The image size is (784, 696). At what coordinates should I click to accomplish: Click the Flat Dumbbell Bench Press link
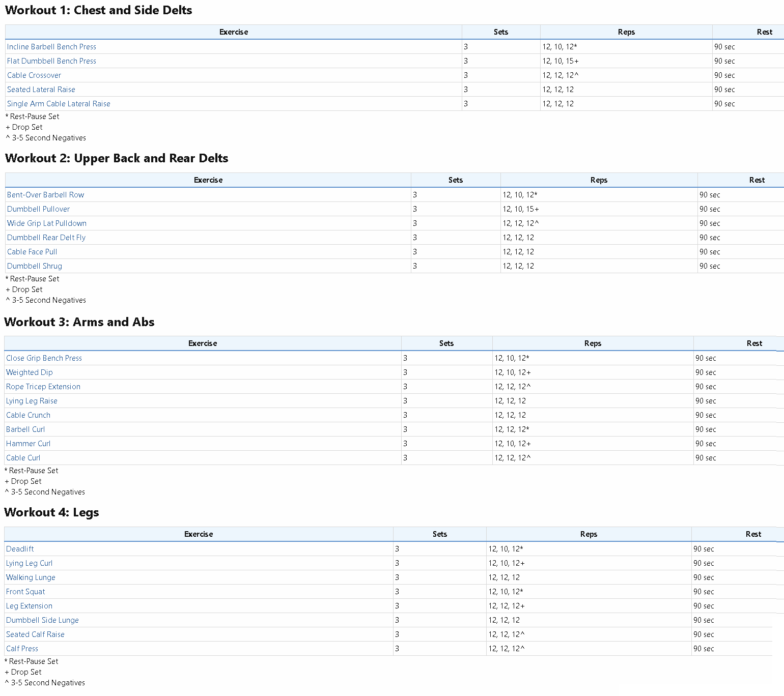click(51, 61)
